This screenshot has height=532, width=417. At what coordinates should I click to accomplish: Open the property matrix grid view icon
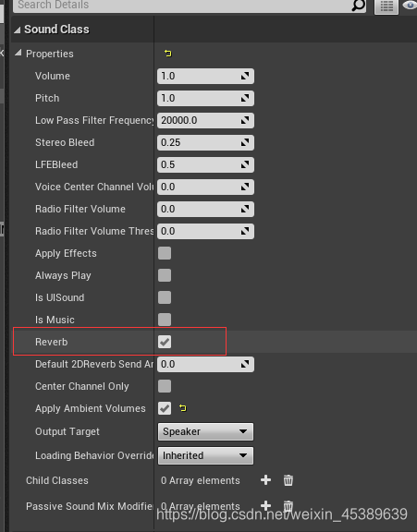(x=386, y=6)
